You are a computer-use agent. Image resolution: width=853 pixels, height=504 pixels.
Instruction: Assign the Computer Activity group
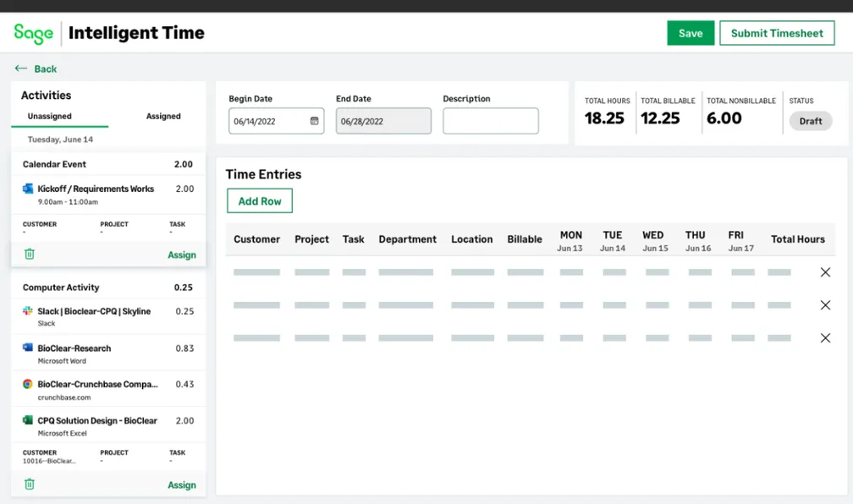coord(182,485)
